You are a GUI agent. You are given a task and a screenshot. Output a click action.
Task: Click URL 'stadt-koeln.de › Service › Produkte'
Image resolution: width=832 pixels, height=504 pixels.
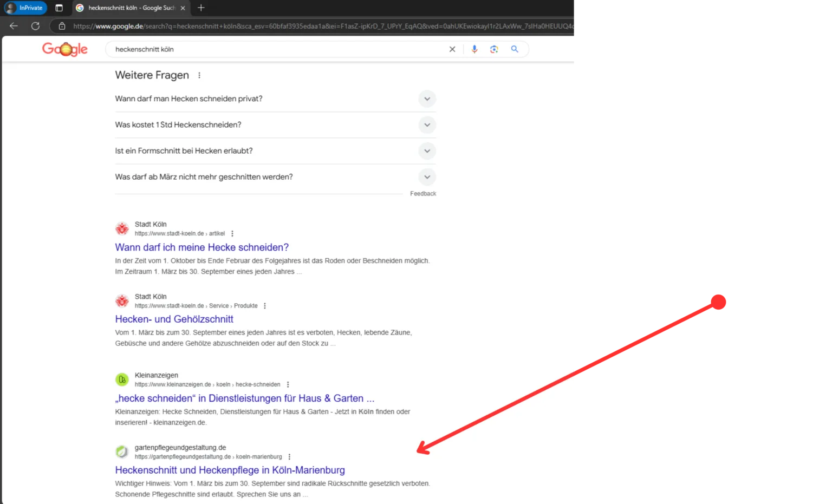tap(196, 306)
